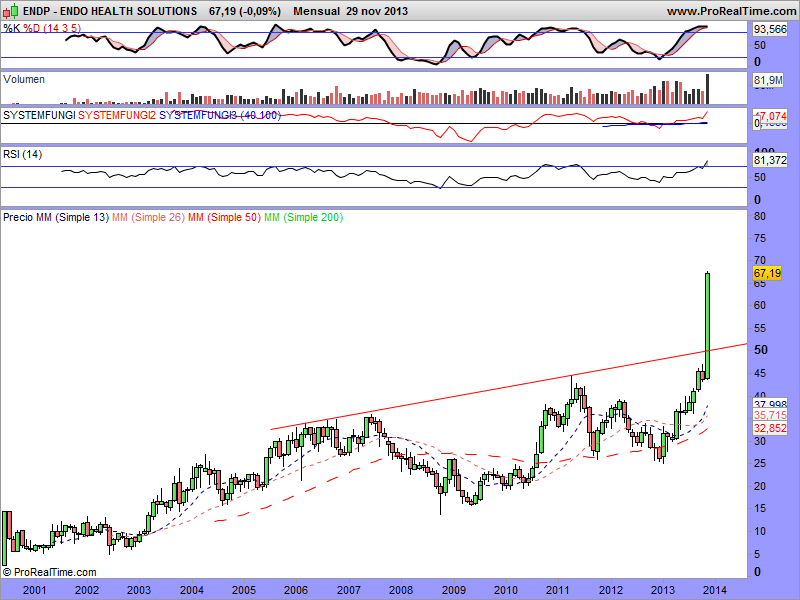The image size is (800, 600).
Task: Click the 2010 year on the time axis
Action: pos(506,590)
